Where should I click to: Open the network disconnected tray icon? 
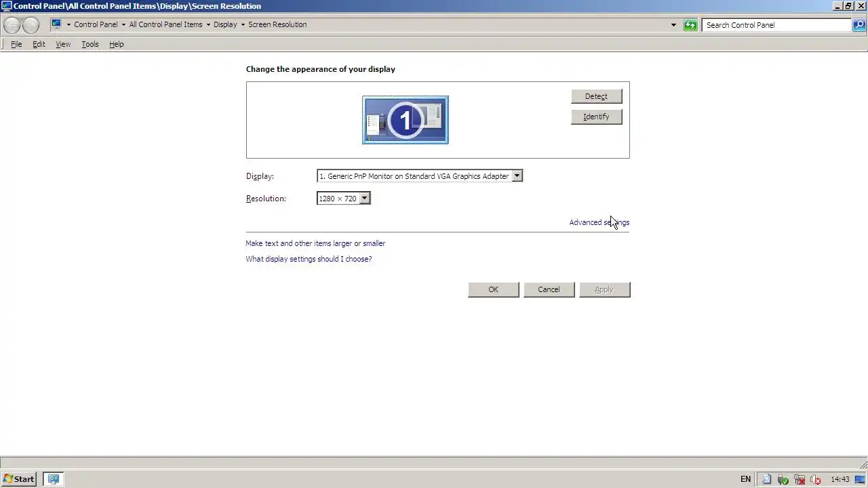[x=799, y=479]
